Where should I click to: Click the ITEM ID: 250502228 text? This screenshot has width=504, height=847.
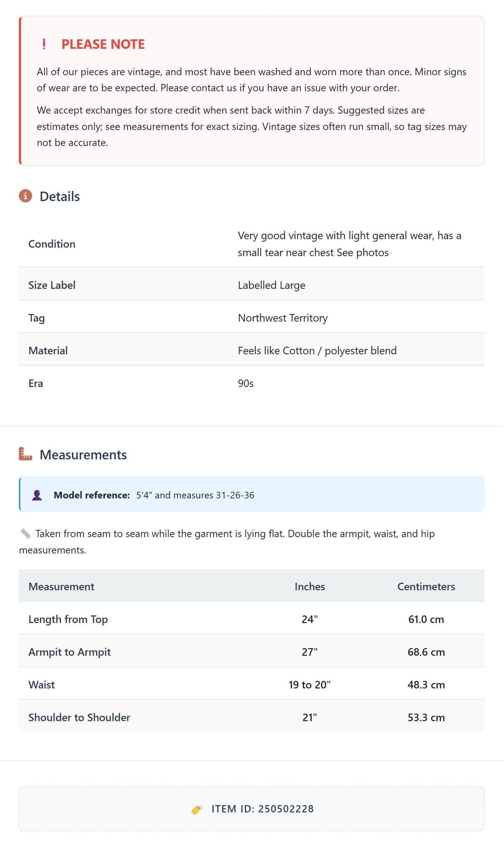263,809
